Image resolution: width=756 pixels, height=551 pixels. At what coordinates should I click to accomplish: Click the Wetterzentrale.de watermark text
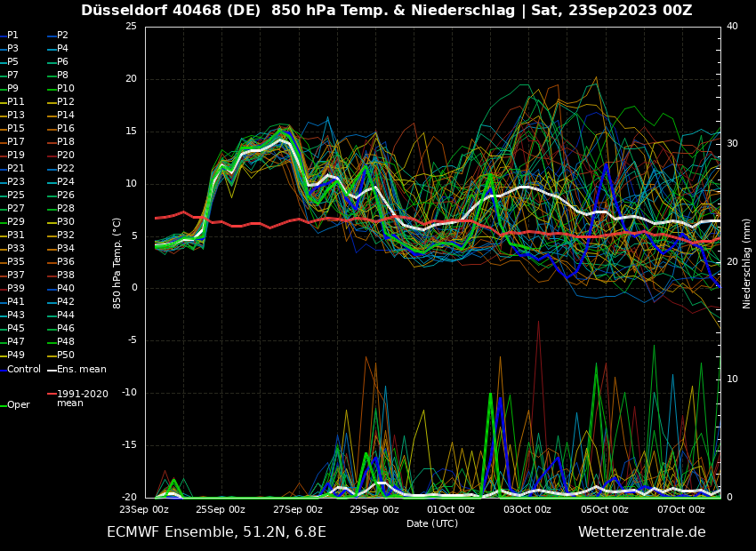click(641, 532)
